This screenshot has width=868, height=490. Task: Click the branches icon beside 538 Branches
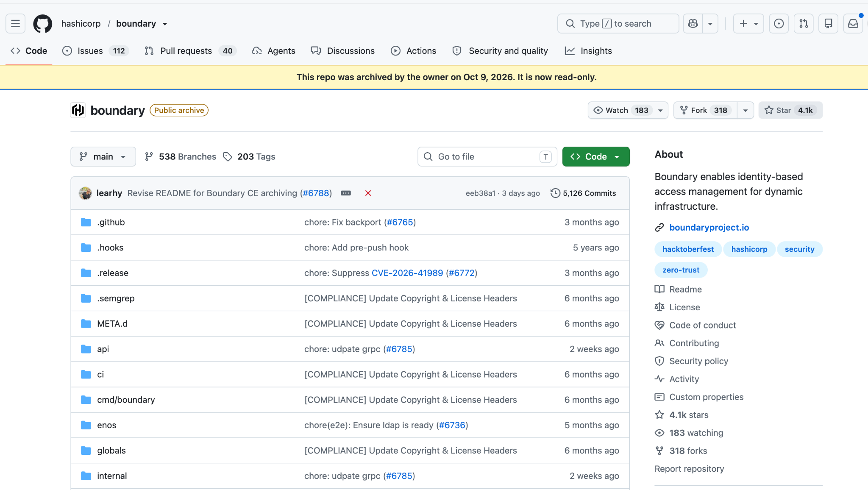149,157
